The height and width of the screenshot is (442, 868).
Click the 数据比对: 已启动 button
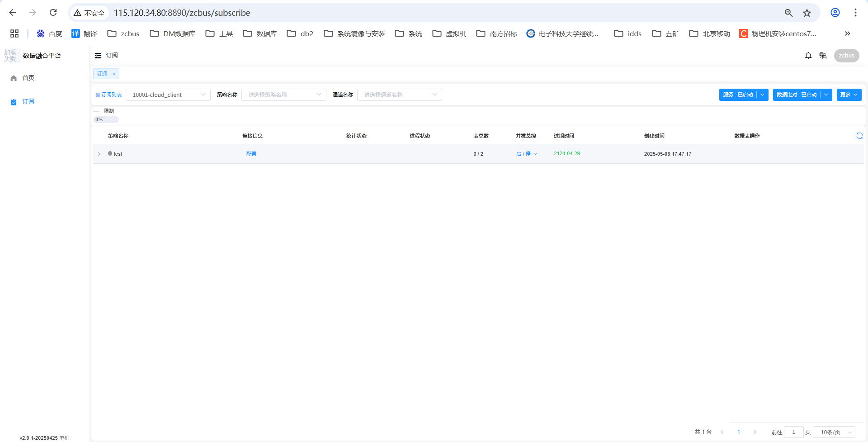point(797,95)
